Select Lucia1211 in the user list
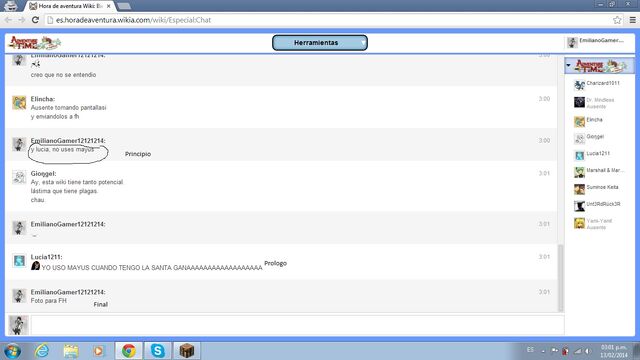The width and height of the screenshot is (640, 360). coord(598,153)
